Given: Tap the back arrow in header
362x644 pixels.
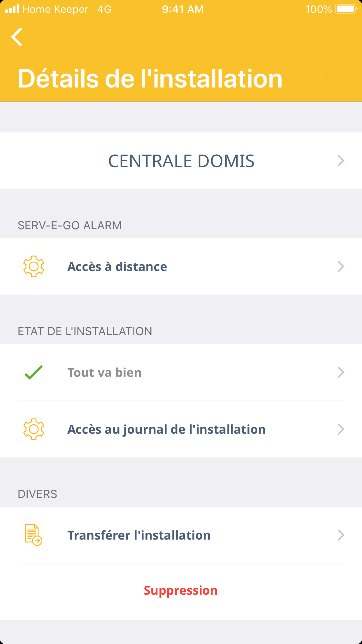Looking at the screenshot, I should [x=17, y=37].
